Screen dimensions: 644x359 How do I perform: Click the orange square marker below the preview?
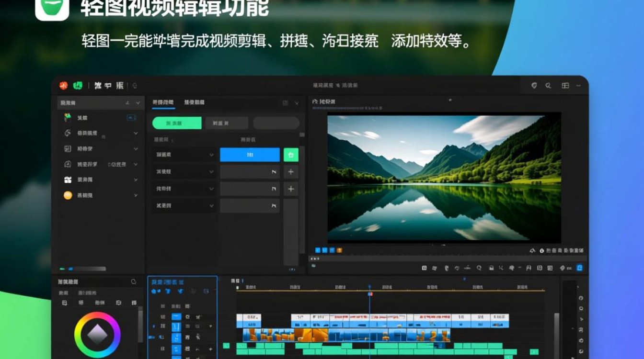pyautogui.click(x=340, y=250)
